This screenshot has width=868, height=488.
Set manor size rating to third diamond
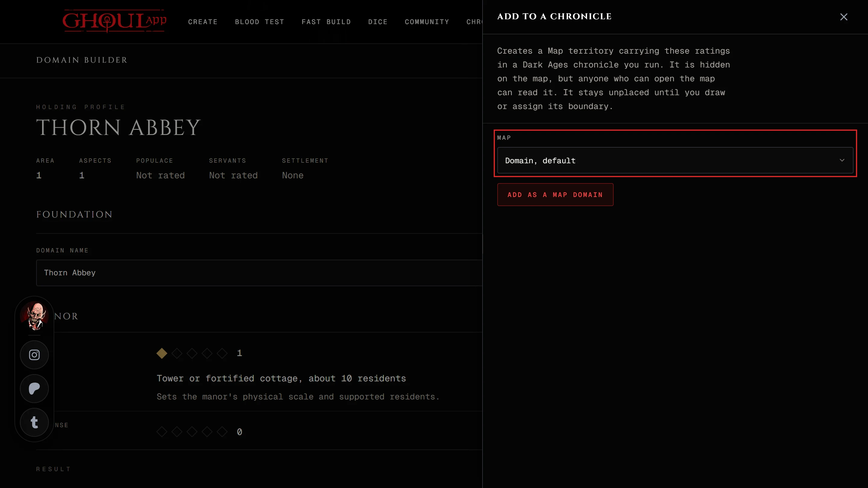click(x=192, y=353)
